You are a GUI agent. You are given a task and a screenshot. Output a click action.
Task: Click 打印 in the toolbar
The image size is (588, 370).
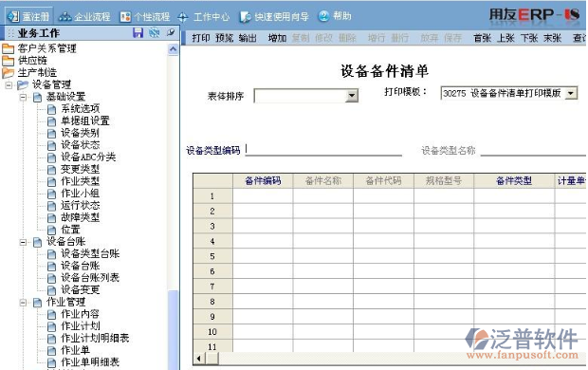click(x=201, y=38)
